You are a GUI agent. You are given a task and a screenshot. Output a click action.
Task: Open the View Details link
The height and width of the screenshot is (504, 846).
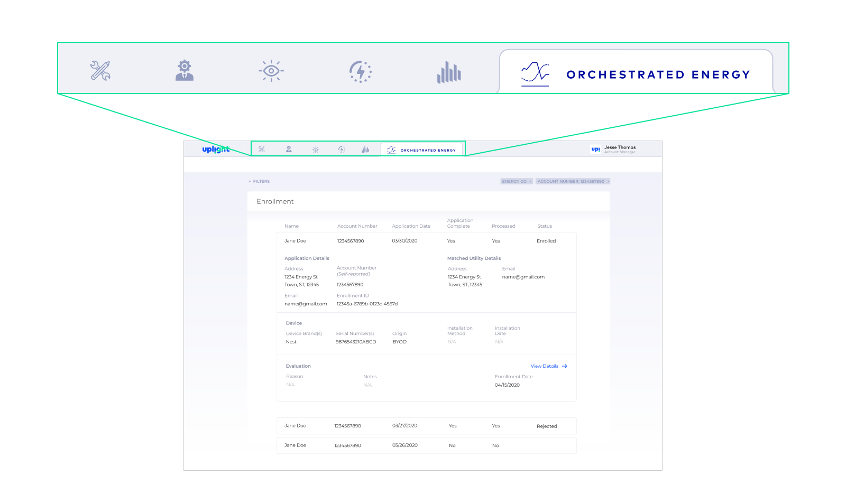point(548,366)
